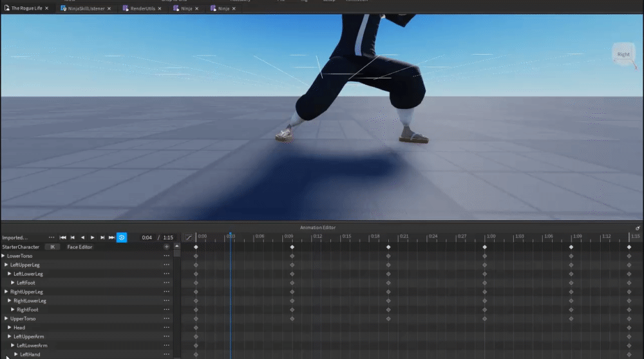This screenshot has width=644, height=359.
Task: Expand the UpperTorso track
Action: (x=6, y=318)
